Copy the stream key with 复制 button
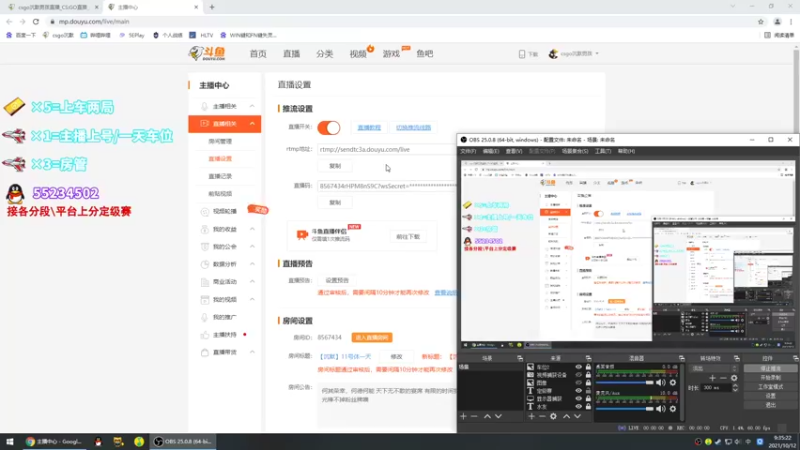Viewport: 800px width, 450px height. click(x=335, y=203)
